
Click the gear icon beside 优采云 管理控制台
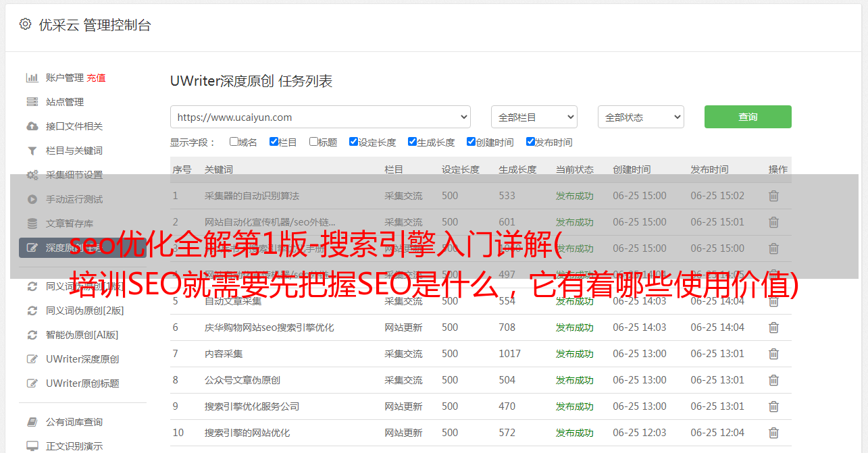click(25, 24)
